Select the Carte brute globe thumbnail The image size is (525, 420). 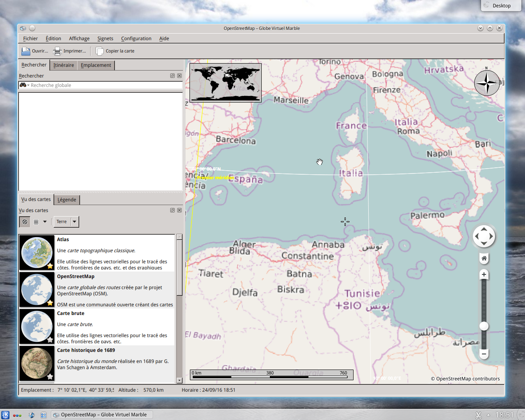(x=37, y=326)
